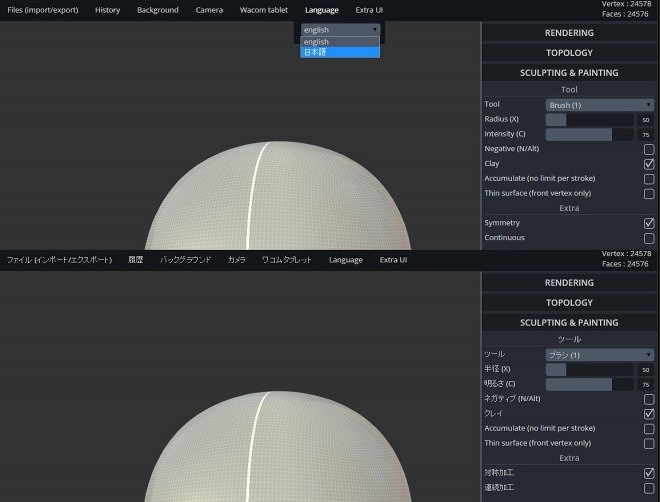Adjust the Intensity (C) slider
Viewport: 660px width, 502px height.
590,134
